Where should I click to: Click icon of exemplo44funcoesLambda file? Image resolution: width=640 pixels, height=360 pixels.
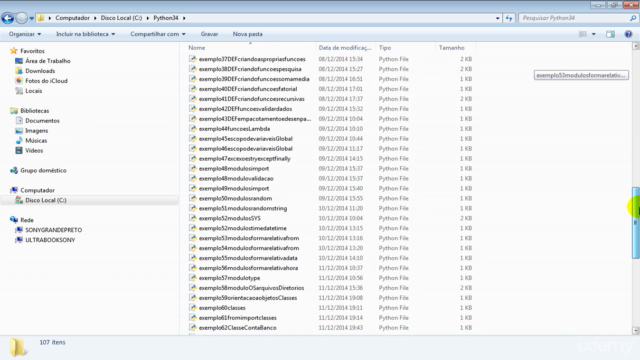tap(193, 129)
